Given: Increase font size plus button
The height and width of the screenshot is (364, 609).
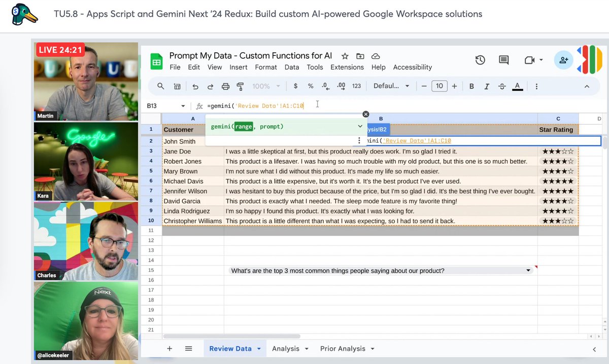Looking at the screenshot, I should pyautogui.click(x=454, y=86).
